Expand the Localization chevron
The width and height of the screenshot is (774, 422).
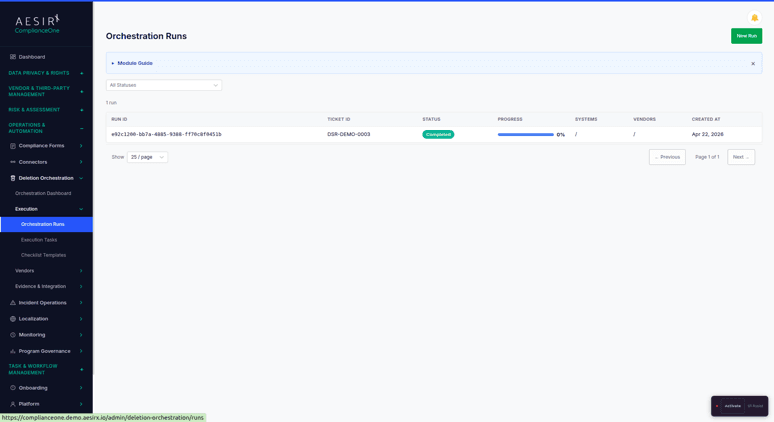[x=81, y=319]
